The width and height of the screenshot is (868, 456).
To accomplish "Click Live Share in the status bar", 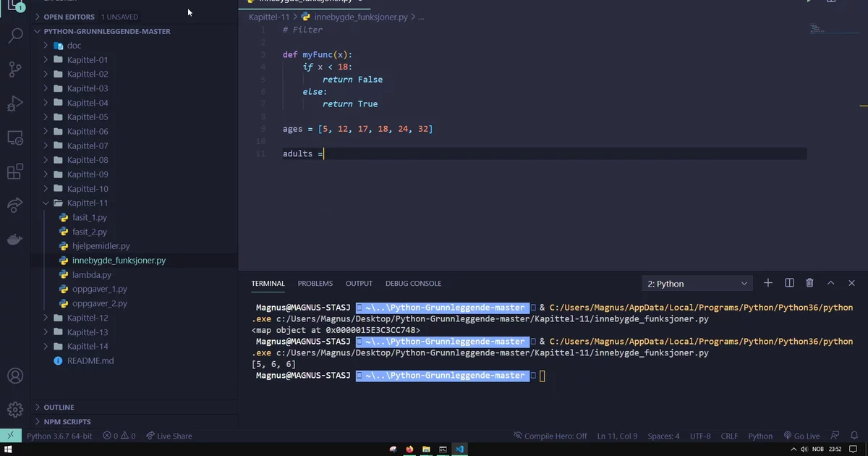I will coord(169,436).
